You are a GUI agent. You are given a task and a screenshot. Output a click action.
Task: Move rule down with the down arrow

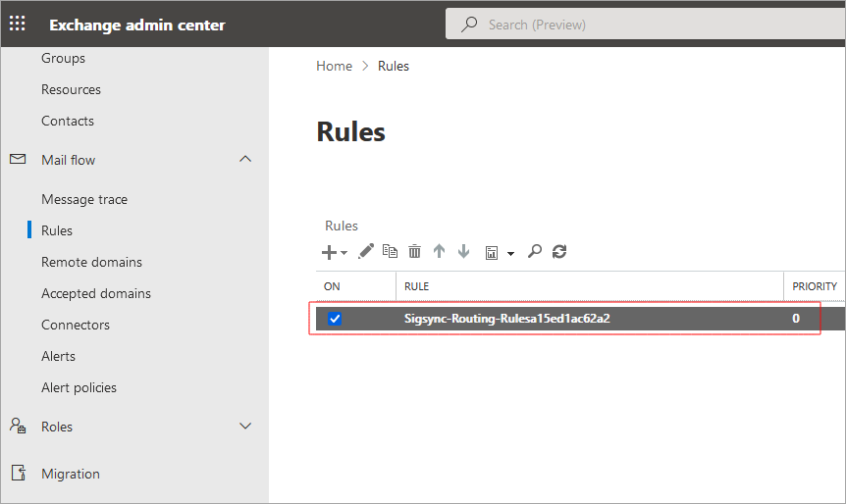point(463,251)
